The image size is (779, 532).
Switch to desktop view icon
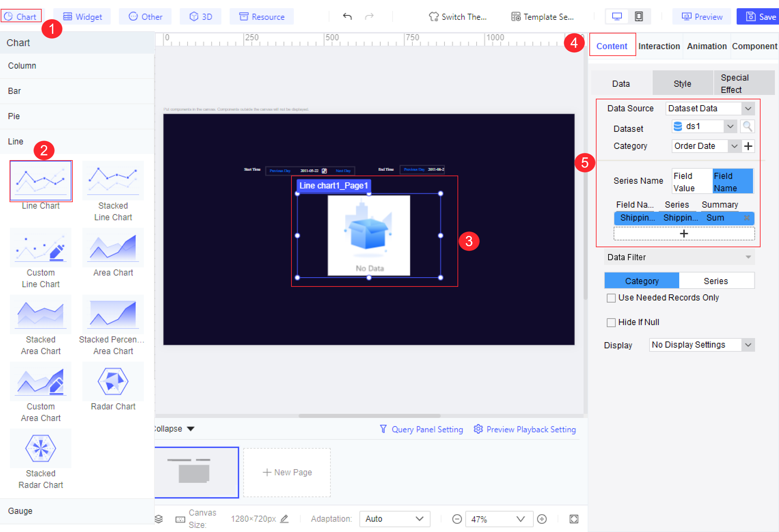pos(617,16)
